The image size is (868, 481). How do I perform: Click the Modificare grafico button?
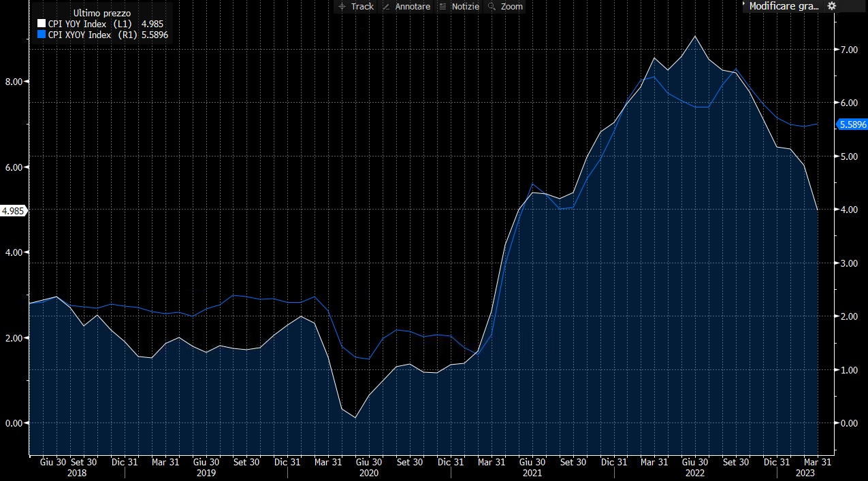tap(783, 6)
